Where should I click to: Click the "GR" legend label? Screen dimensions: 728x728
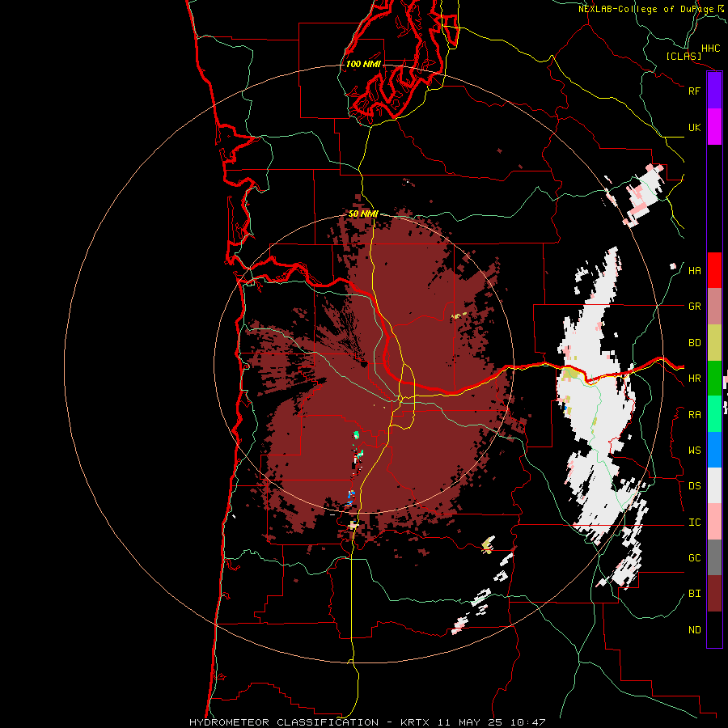click(694, 307)
